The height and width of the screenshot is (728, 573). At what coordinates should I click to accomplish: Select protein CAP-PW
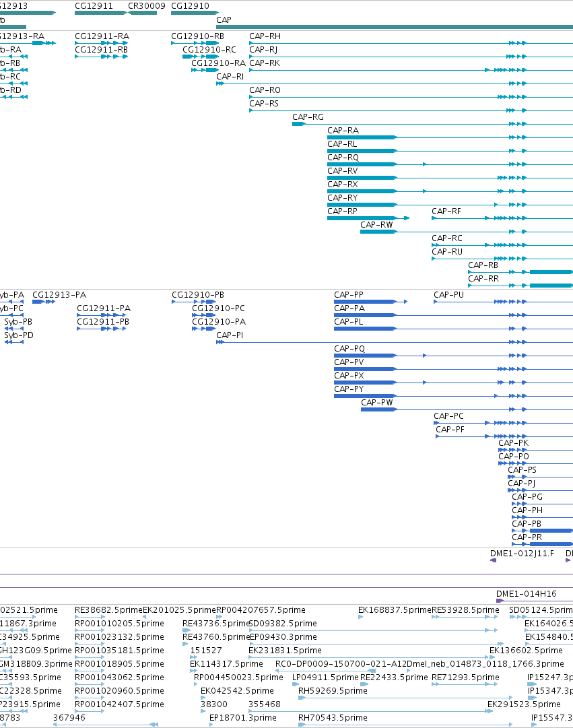(376, 403)
